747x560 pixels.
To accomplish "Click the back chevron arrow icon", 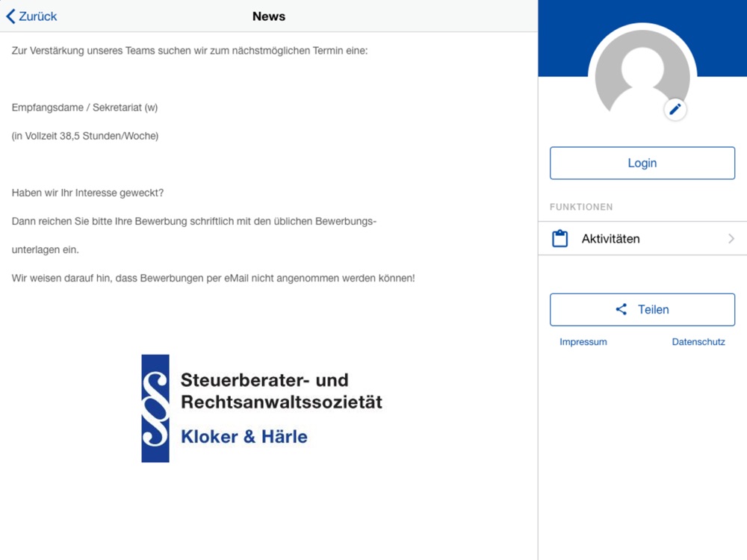I will click(x=10, y=16).
